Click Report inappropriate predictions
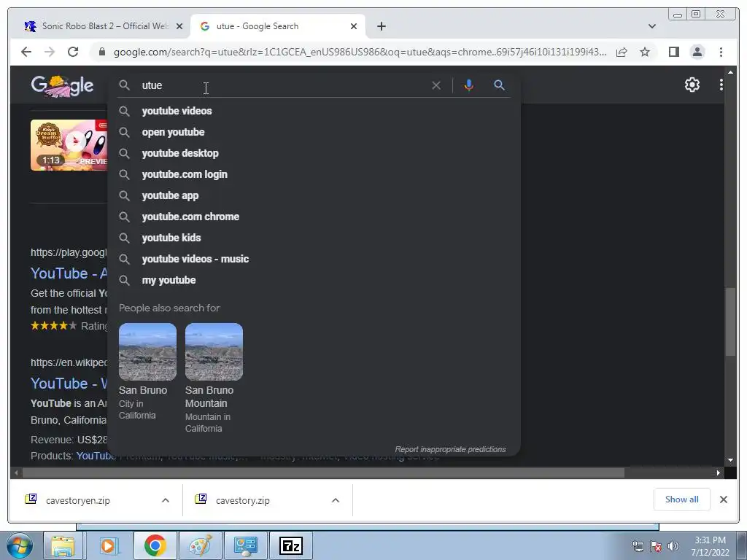 click(450, 449)
